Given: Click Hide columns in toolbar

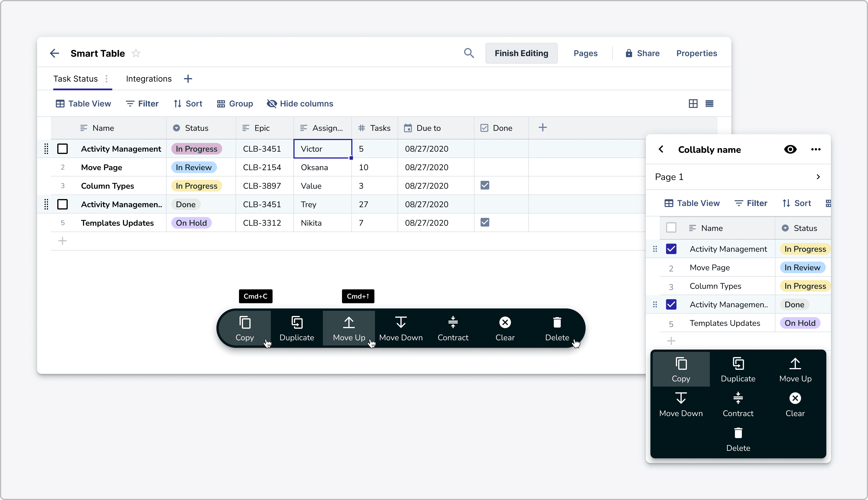Looking at the screenshot, I should [x=300, y=104].
